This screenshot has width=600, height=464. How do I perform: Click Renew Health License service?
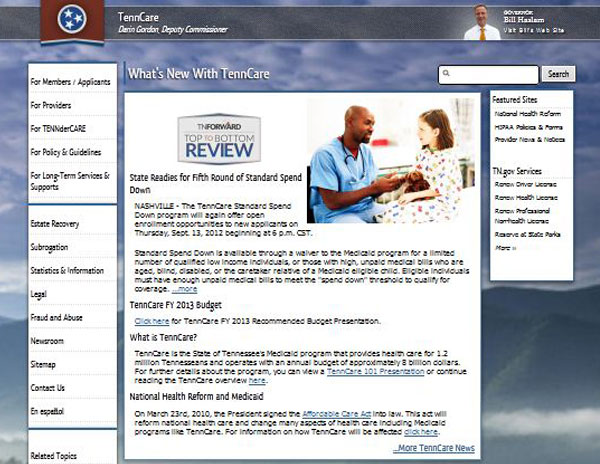pos(526,198)
